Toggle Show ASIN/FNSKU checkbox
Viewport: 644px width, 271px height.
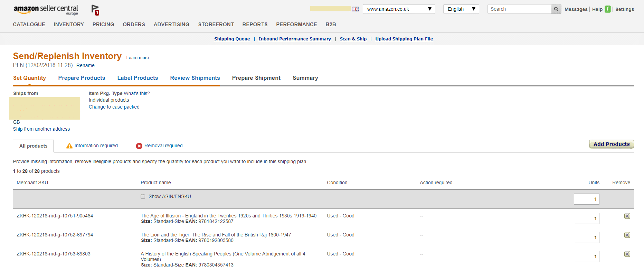[143, 197]
